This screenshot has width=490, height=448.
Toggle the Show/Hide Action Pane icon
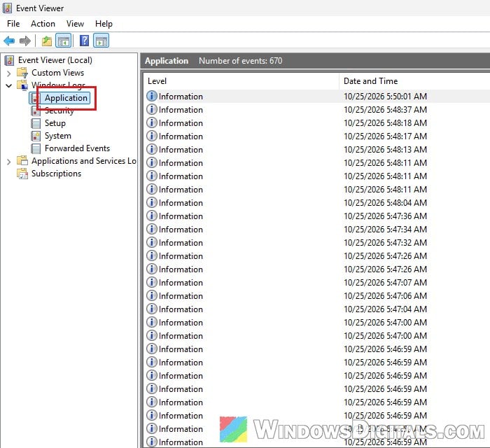point(101,41)
